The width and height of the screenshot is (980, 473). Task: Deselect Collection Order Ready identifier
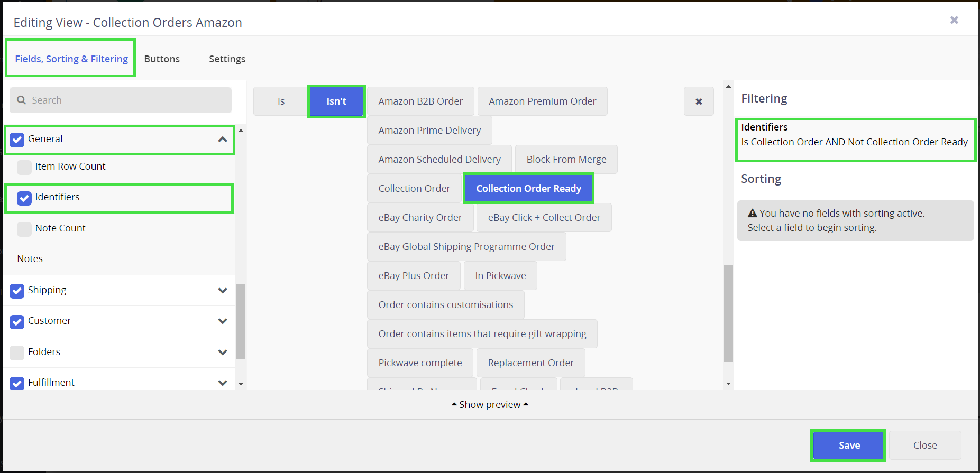(x=528, y=189)
